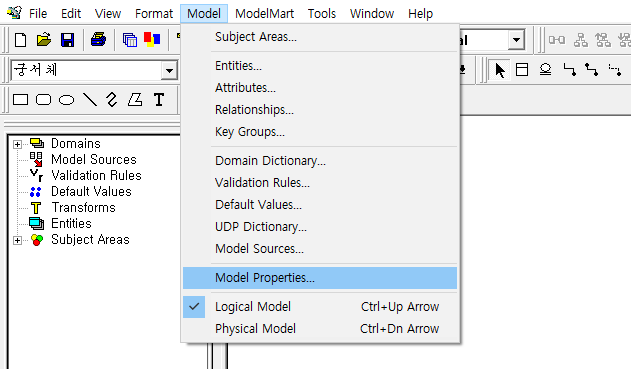The height and width of the screenshot is (369, 631).
Task: Open the Help menu
Action: click(x=420, y=13)
